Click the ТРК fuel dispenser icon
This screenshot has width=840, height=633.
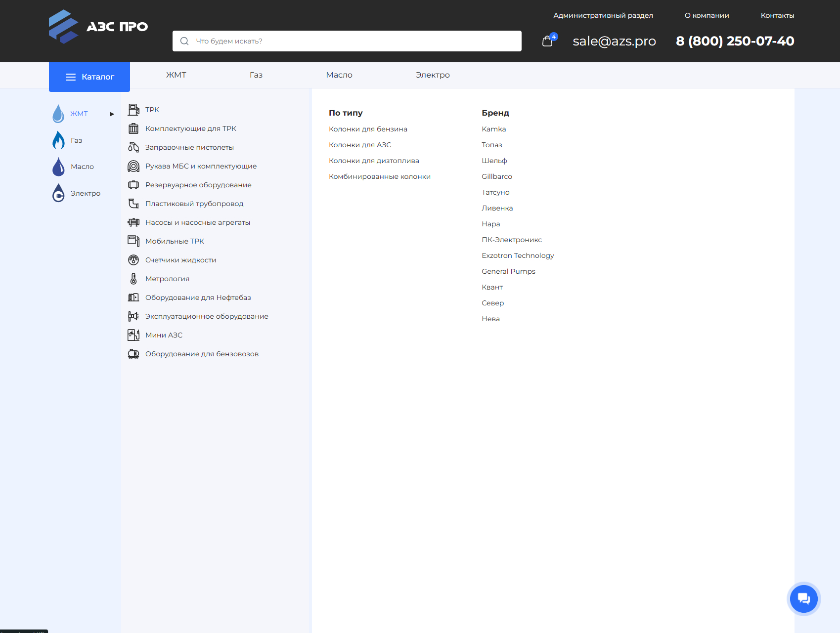point(133,110)
